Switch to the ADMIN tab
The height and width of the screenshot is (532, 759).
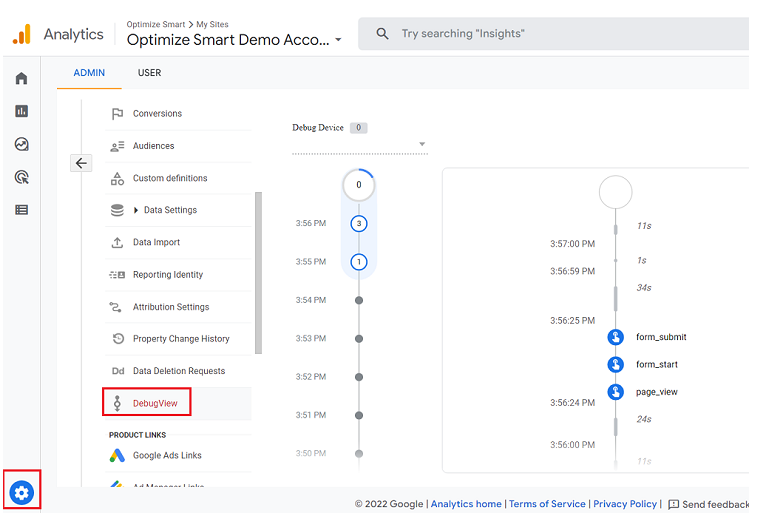click(x=89, y=73)
